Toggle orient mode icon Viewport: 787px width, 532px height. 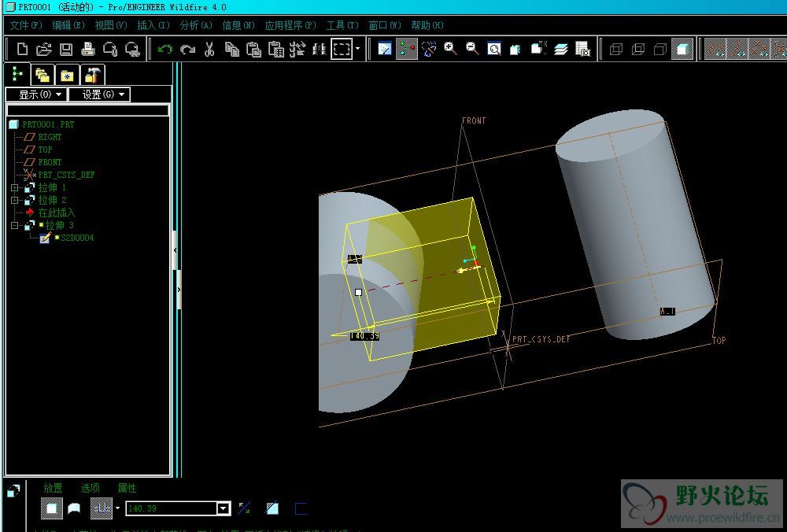click(x=429, y=49)
